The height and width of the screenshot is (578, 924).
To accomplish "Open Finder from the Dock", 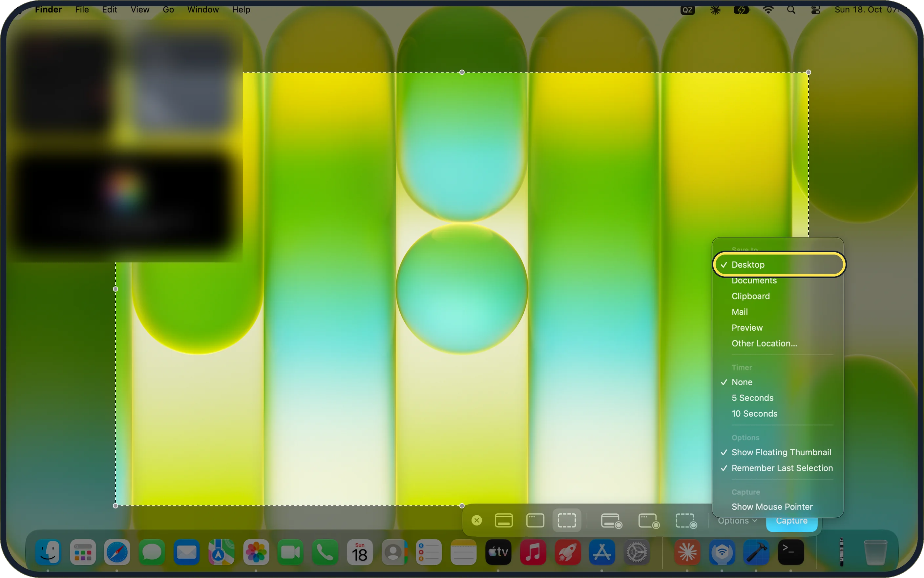I will pyautogui.click(x=48, y=552).
